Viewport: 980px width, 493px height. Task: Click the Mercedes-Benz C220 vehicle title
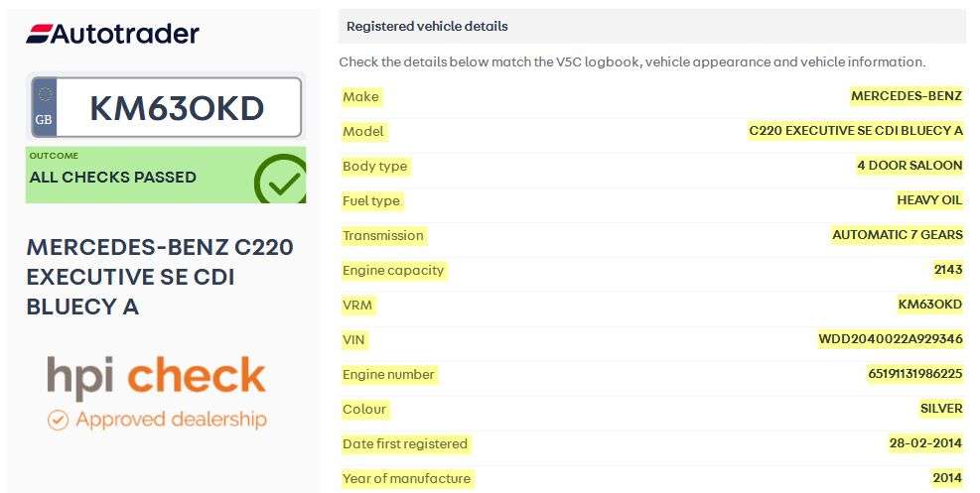point(160,277)
